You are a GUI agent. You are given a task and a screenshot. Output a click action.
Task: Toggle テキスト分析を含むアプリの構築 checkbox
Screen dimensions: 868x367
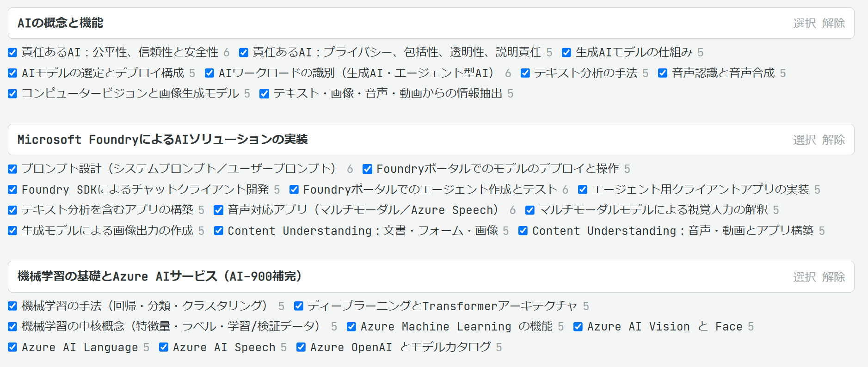pyautogui.click(x=12, y=210)
